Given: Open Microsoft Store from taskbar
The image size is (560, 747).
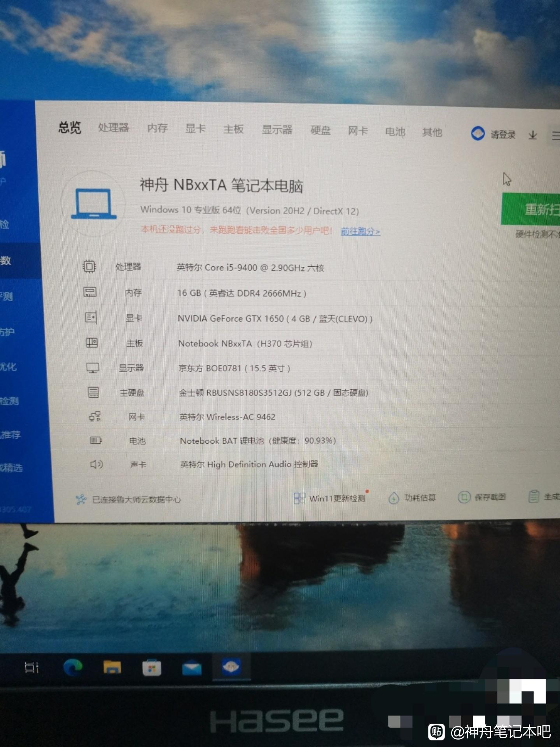Looking at the screenshot, I should point(152,668).
